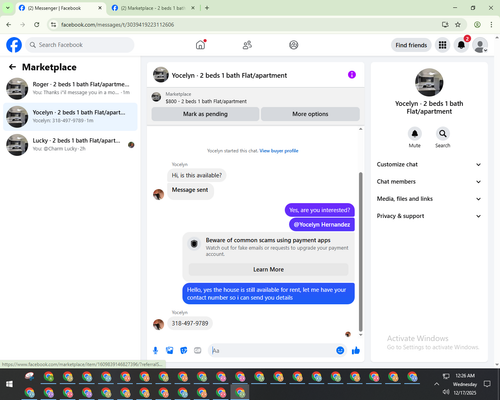The width and height of the screenshot is (500, 400).
Task: Click the Learn More scam warning button
Action: [268, 269]
